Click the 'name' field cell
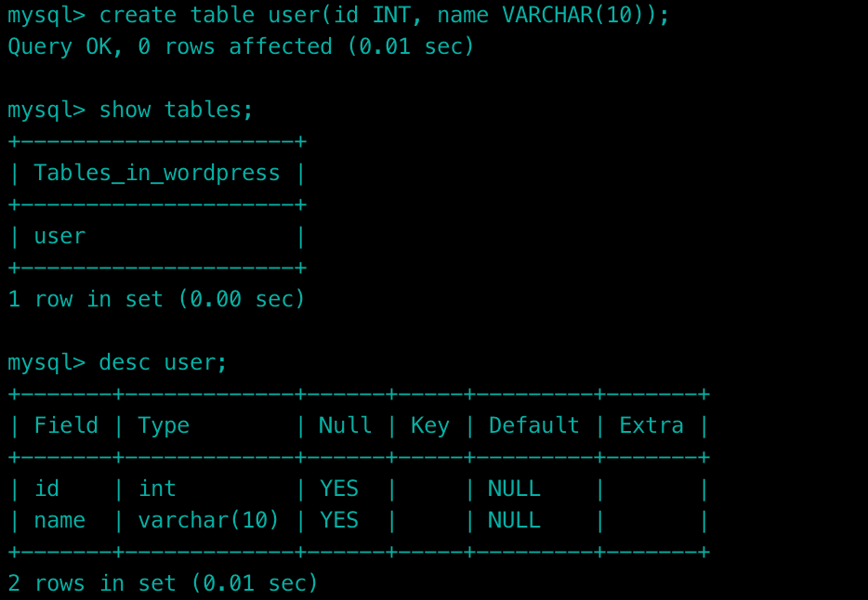Screen dimensions: 868x600 coord(59,520)
